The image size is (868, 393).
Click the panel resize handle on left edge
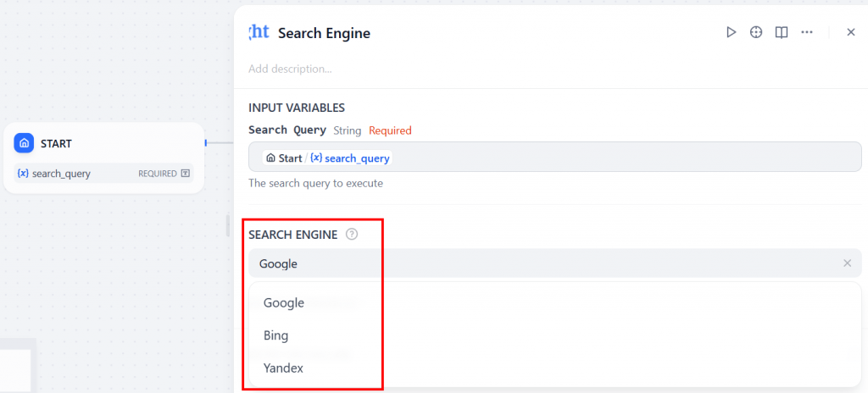point(227,225)
